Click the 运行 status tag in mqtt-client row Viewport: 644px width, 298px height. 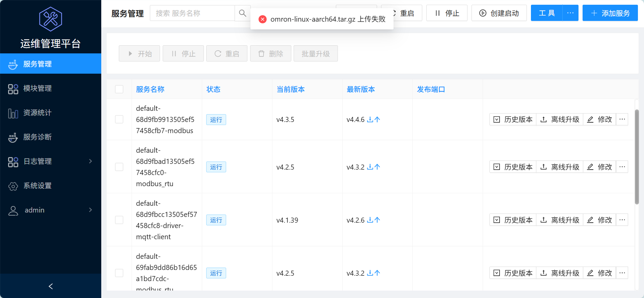[216, 220]
